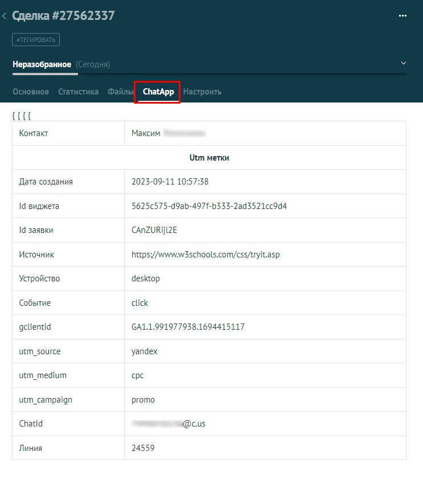Viewport: 423px width, 504px height.
Task: Open the Статистика tab
Action: point(78,92)
